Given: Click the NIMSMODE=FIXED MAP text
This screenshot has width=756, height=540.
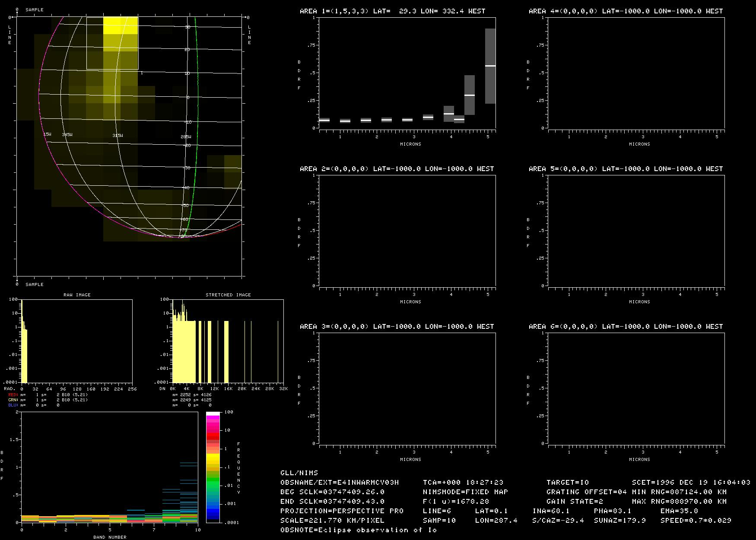Looking at the screenshot, I should click(465, 492).
